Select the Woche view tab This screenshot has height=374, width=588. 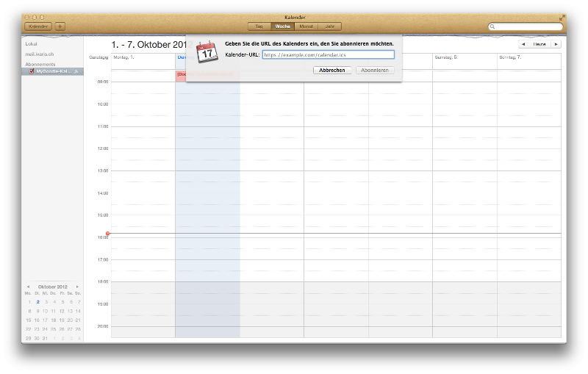[x=283, y=26]
